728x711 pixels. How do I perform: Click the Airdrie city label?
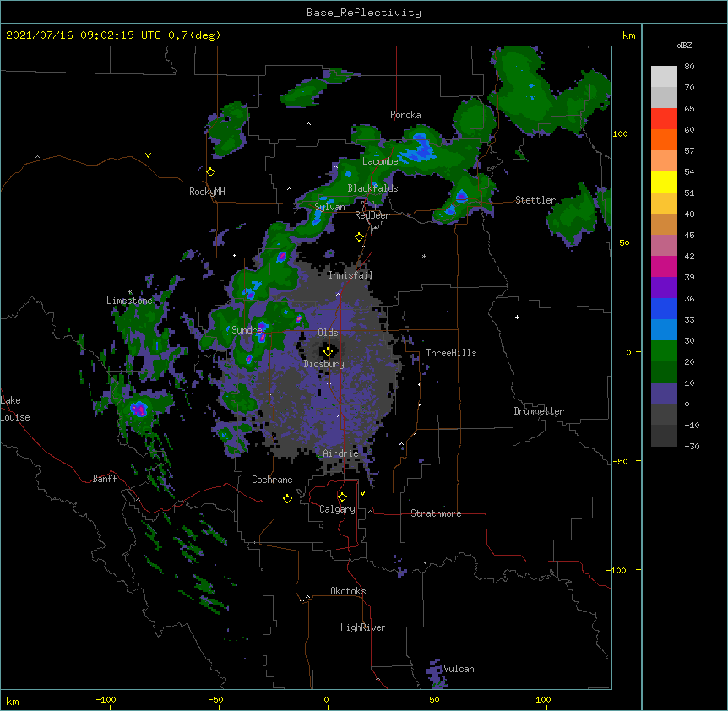pyautogui.click(x=340, y=453)
